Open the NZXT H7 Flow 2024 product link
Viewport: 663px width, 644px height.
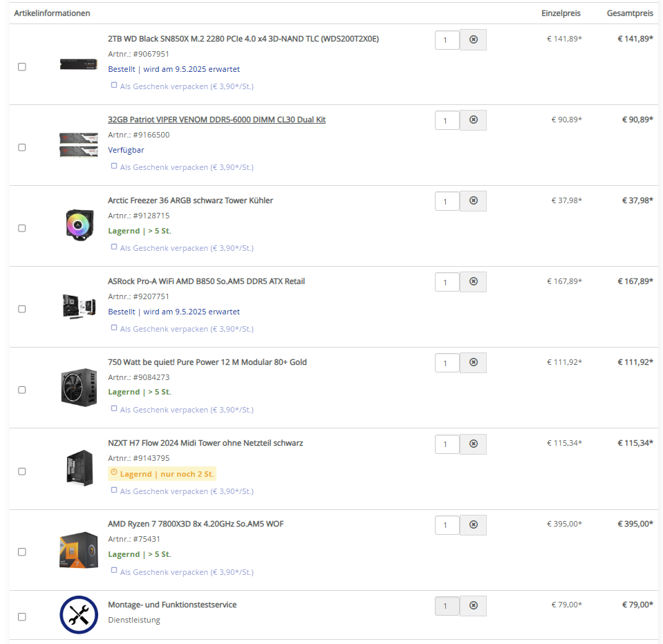[205, 444]
